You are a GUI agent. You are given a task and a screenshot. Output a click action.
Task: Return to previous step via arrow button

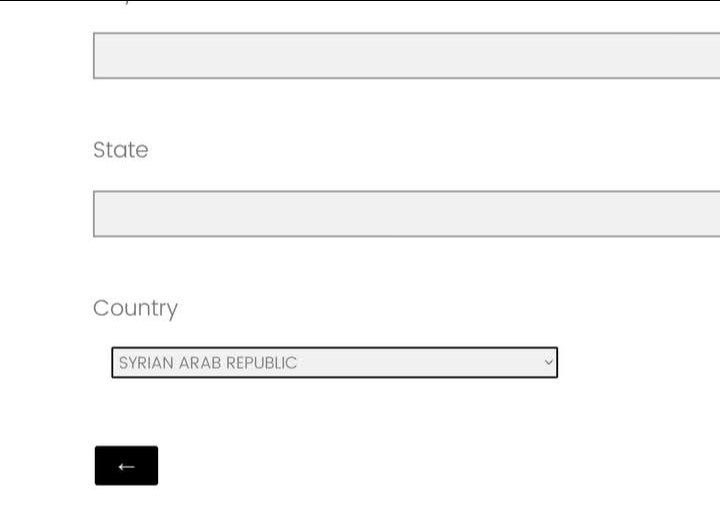pos(126,466)
